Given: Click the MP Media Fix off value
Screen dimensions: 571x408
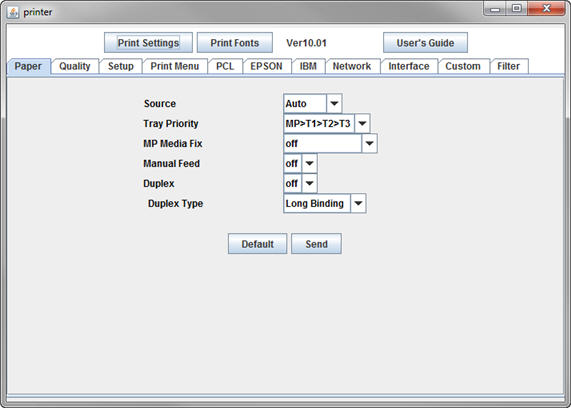Looking at the screenshot, I should click(323, 144).
